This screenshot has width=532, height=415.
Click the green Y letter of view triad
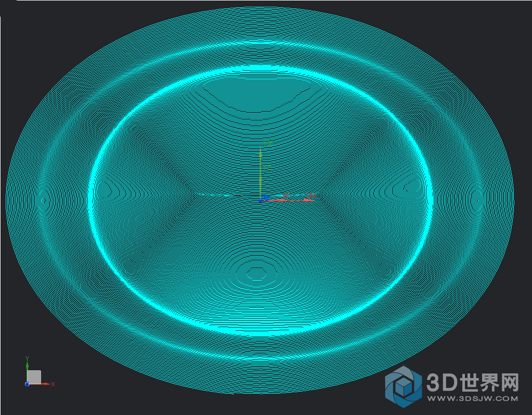(27, 359)
